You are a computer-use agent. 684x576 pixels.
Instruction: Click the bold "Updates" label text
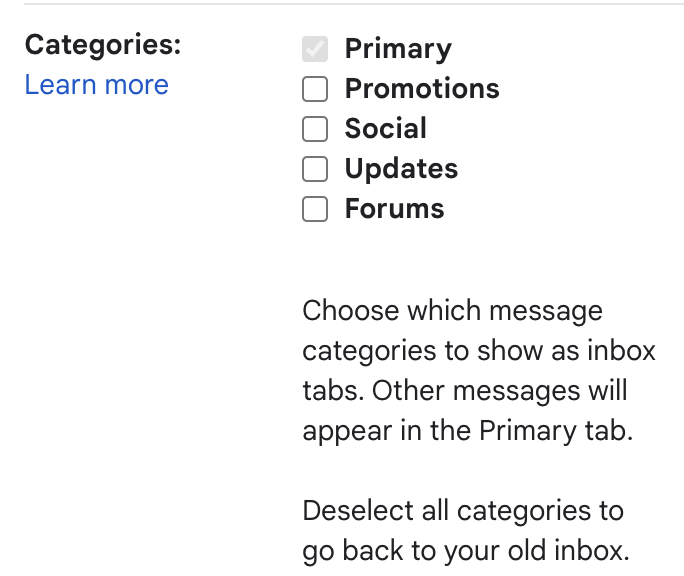pyautogui.click(x=401, y=169)
